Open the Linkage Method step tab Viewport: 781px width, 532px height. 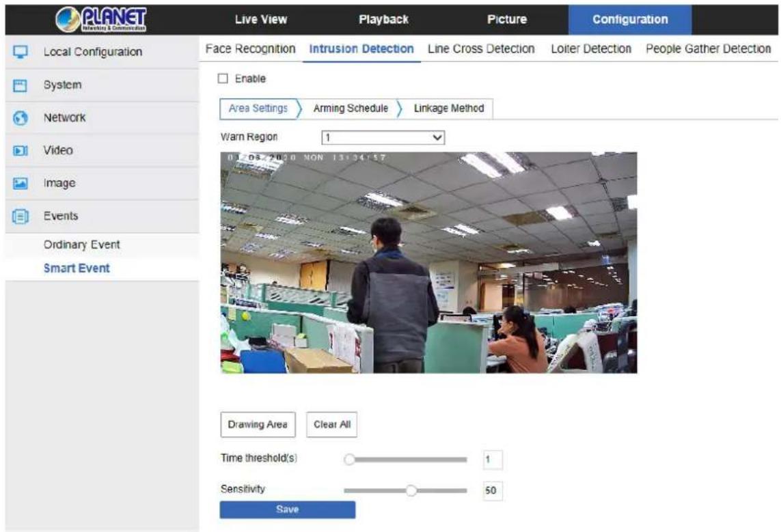tap(449, 109)
